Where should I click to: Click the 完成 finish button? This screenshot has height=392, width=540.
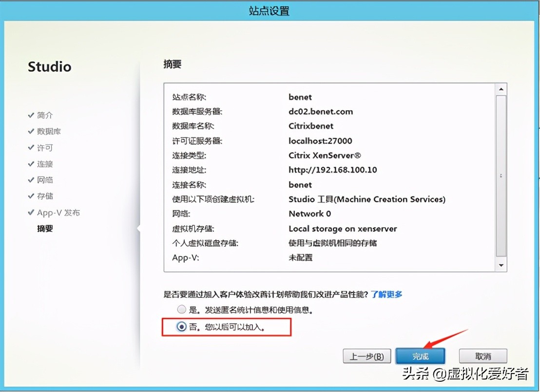point(420,356)
